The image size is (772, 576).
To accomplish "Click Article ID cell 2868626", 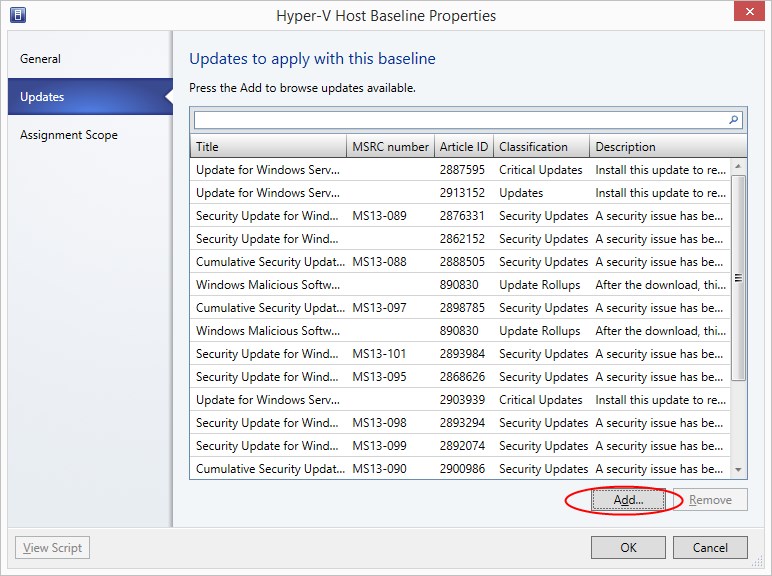I will (x=462, y=377).
